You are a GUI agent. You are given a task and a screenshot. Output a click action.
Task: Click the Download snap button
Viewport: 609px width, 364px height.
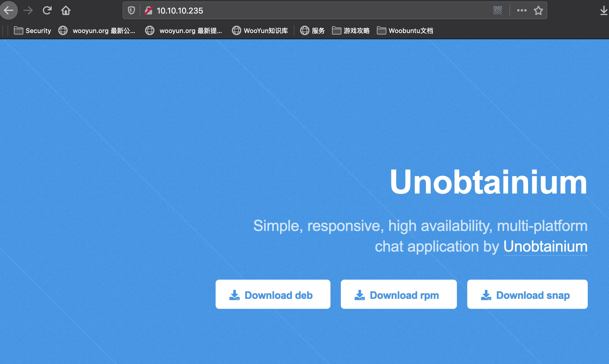click(527, 295)
